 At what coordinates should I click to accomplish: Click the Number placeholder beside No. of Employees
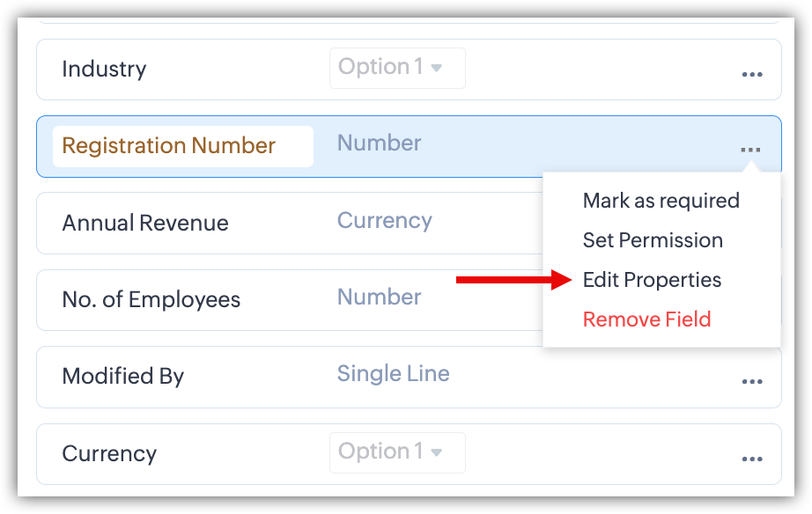tap(380, 297)
